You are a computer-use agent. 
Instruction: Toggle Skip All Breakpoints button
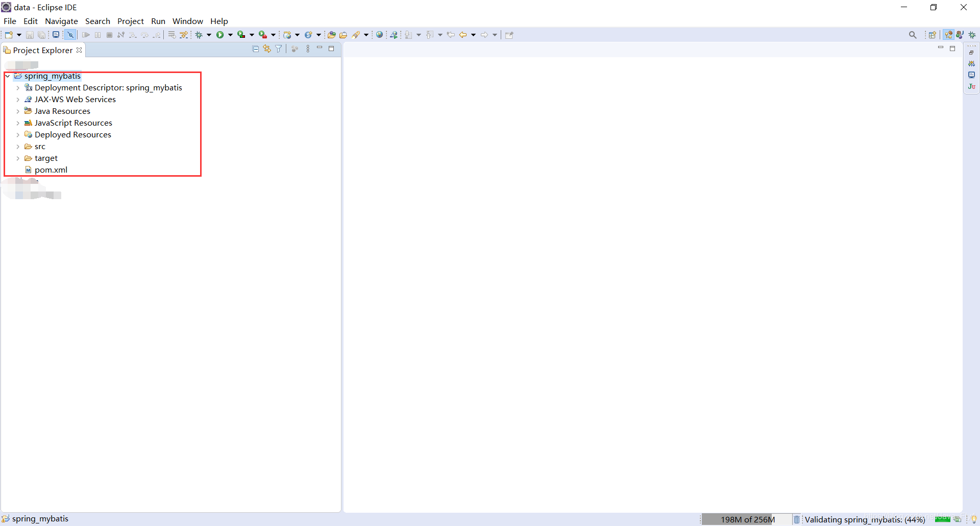point(70,35)
